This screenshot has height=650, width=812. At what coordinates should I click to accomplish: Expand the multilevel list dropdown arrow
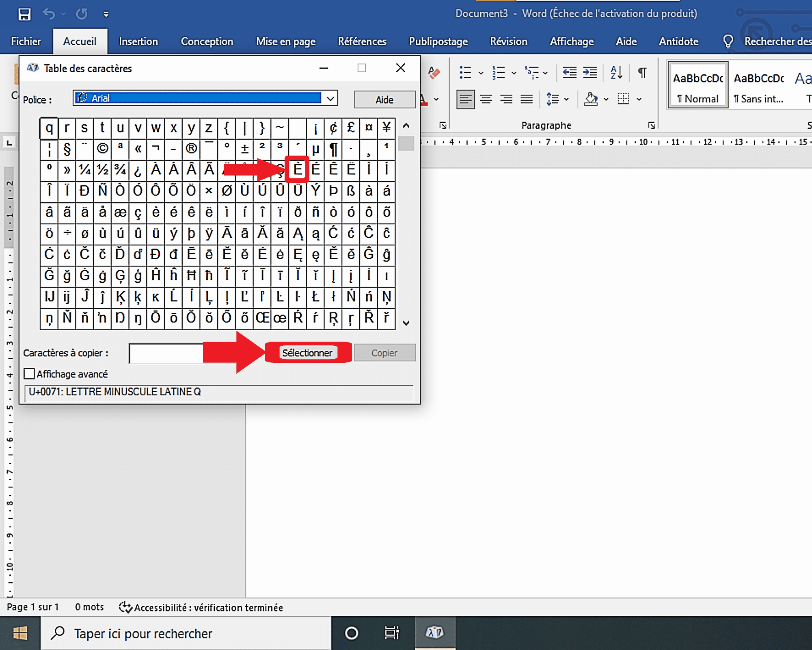[x=545, y=74]
